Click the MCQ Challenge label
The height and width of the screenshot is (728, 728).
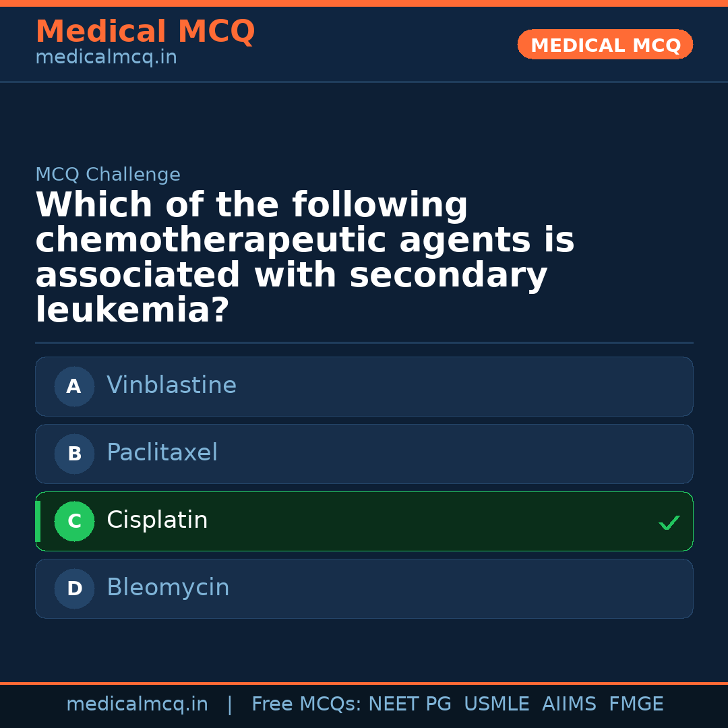pyautogui.click(x=108, y=175)
